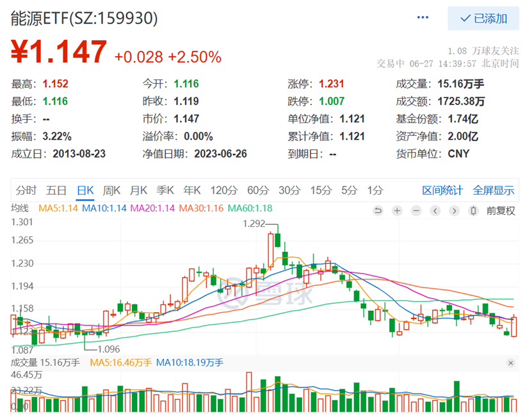
Task: Switch to the 五日 tab
Action: [x=56, y=190]
